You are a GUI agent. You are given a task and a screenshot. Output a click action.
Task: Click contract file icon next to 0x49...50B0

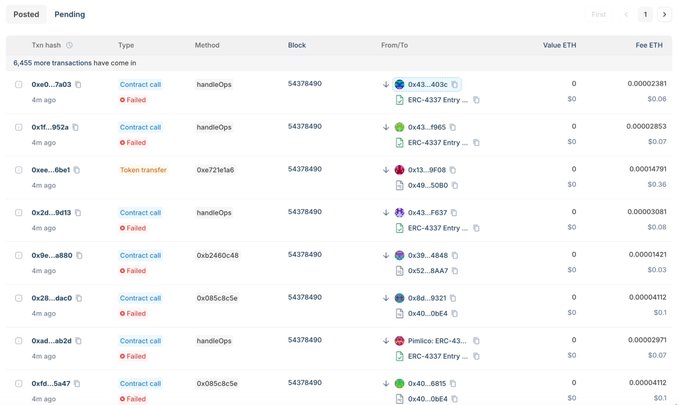coord(400,185)
